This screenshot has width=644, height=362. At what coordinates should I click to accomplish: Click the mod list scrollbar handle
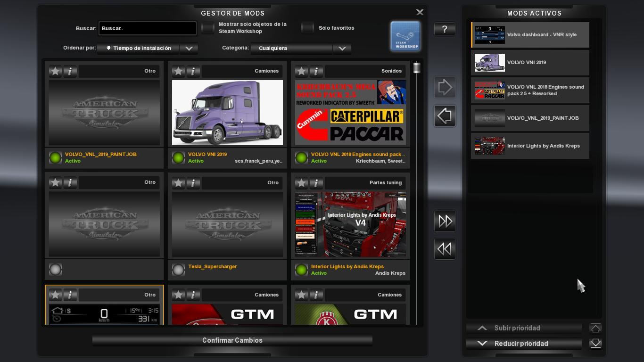click(416, 68)
